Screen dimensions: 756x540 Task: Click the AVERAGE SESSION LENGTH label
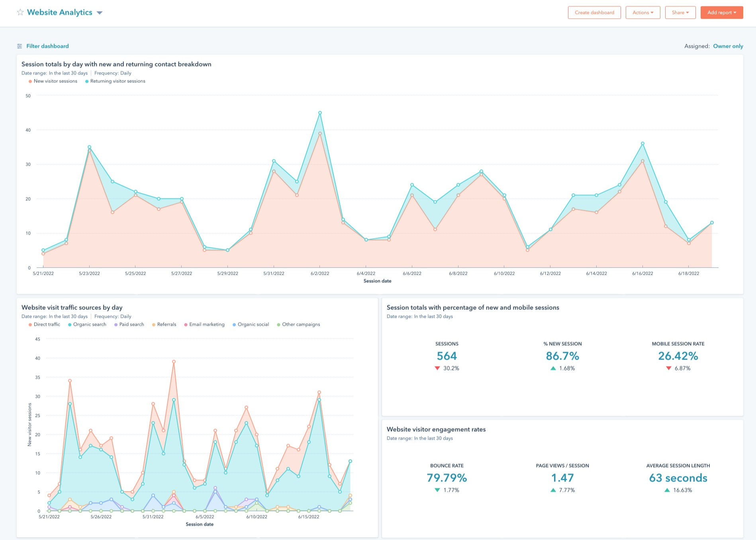[x=678, y=466]
